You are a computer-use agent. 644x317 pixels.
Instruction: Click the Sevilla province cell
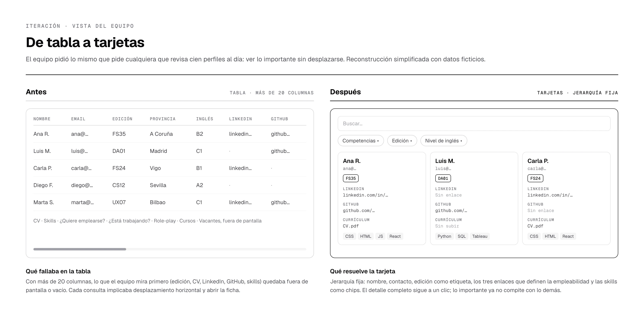(158, 185)
